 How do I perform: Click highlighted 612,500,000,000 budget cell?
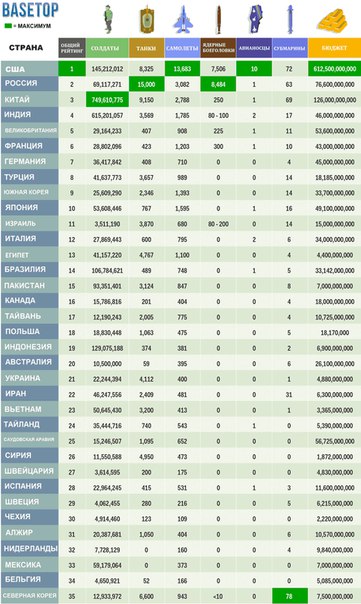[334, 69]
